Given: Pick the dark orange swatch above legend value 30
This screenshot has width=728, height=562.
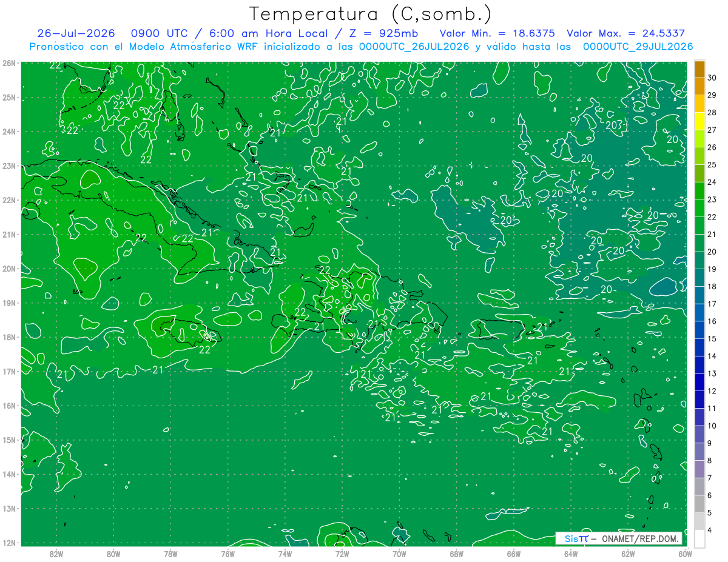Looking at the screenshot, I should click(x=699, y=69).
